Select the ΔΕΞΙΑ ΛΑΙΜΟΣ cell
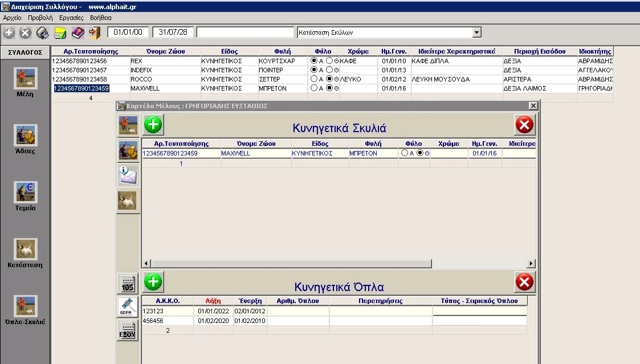640x364 pixels. coord(540,88)
